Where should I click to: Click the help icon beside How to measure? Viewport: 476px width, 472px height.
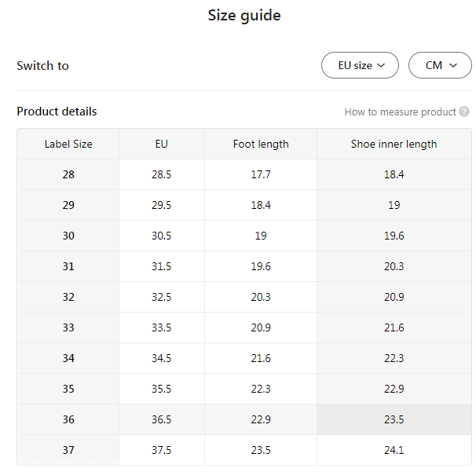point(463,112)
